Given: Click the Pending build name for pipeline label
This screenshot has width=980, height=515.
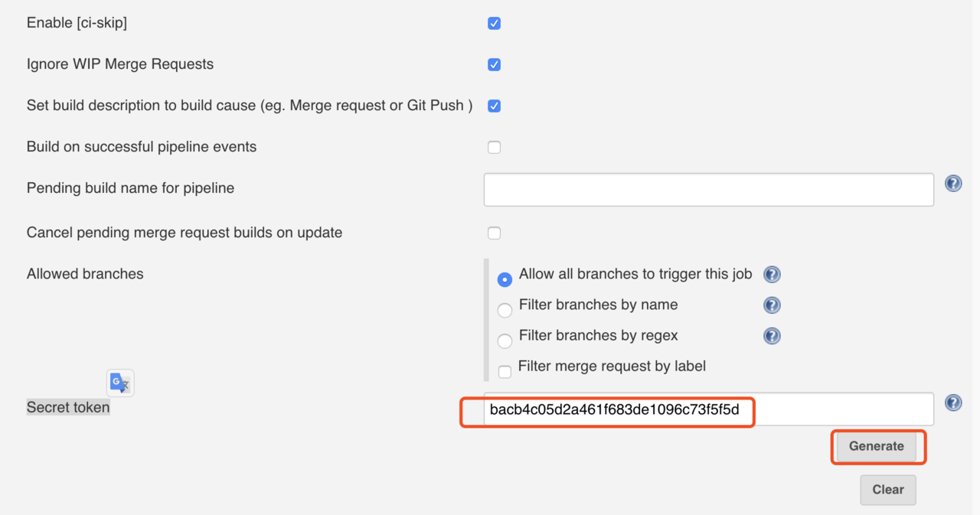Looking at the screenshot, I should tap(130, 188).
